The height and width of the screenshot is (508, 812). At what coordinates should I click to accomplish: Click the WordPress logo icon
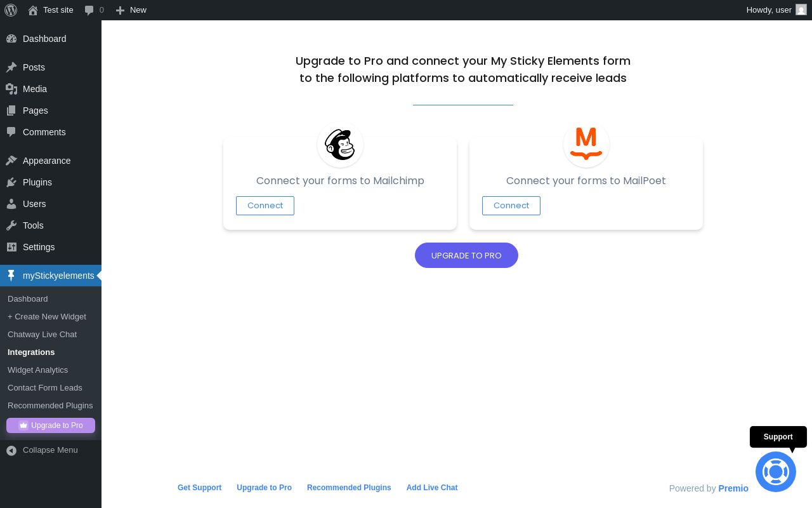(x=11, y=10)
